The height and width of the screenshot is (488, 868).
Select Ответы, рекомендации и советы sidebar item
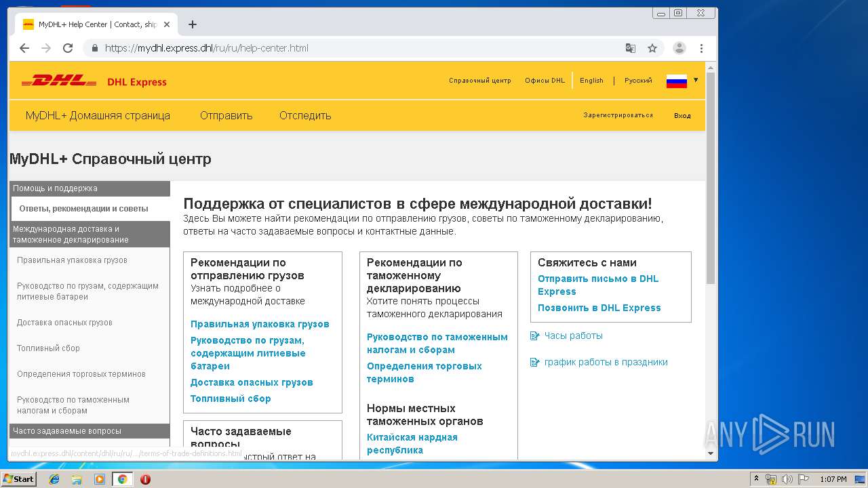click(90, 209)
